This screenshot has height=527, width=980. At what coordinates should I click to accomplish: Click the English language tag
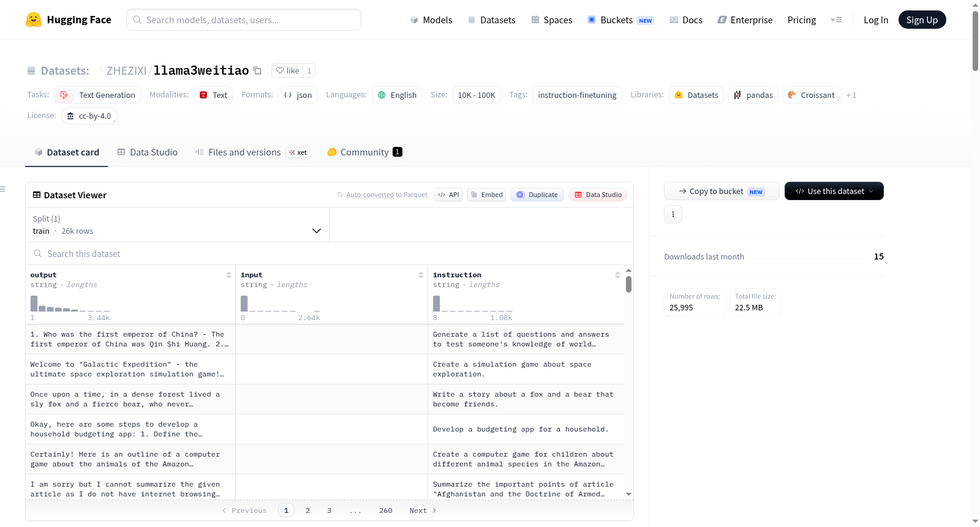coord(397,95)
